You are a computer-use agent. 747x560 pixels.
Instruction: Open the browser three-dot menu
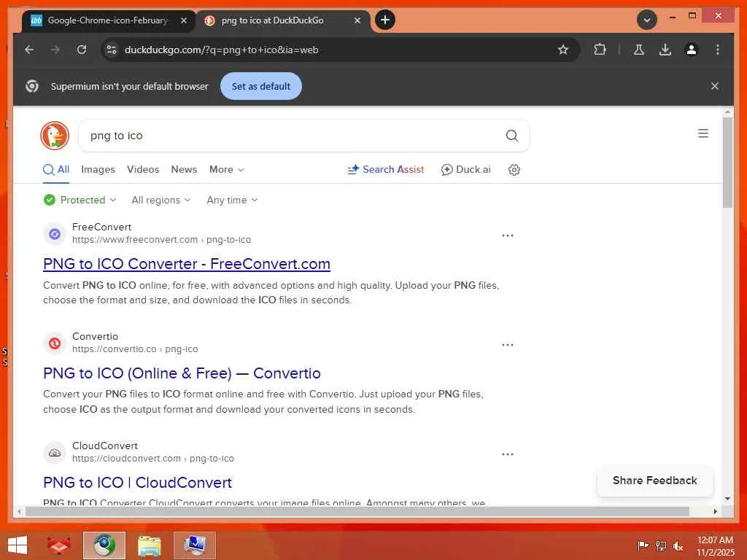(x=718, y=50)
